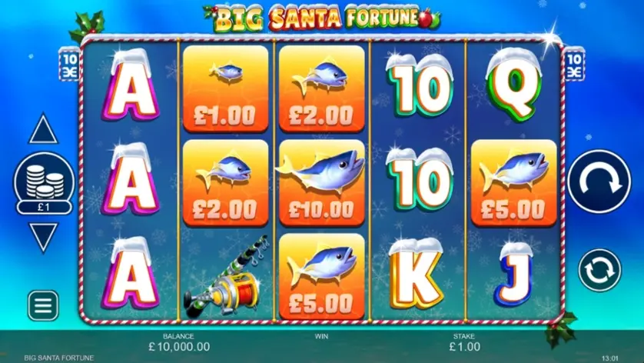Click the right 10 paylines indicator
Screen dimensions: 644x363
coord(574,65)
